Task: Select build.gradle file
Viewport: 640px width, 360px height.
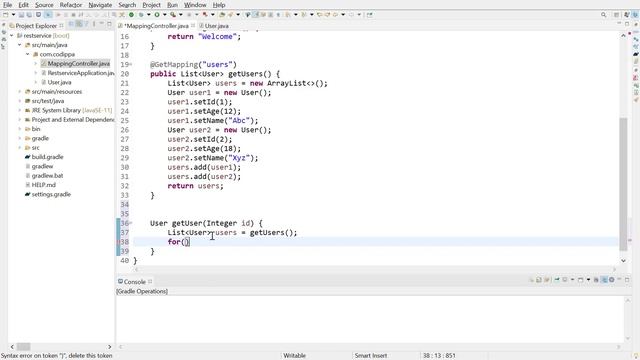Action: 44,157
